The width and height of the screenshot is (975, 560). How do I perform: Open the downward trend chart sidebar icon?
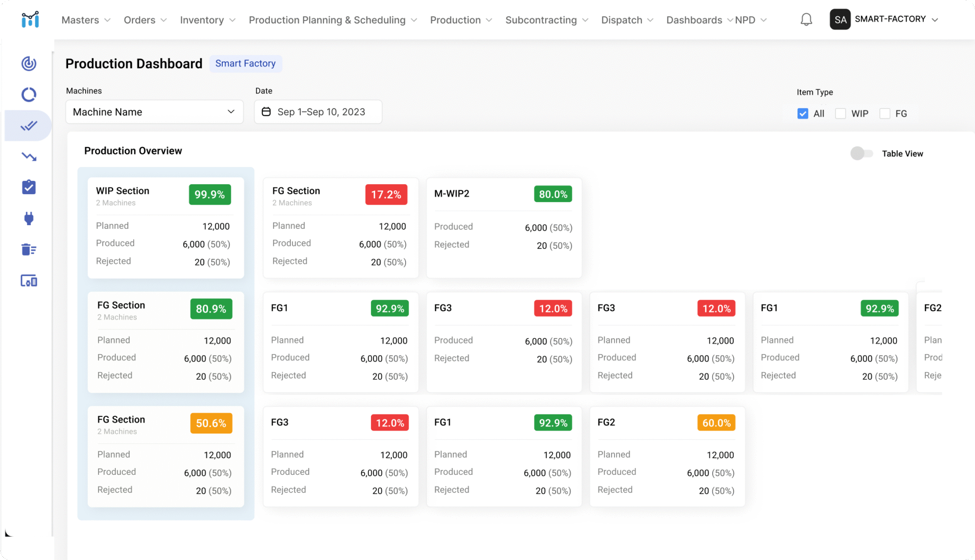(29, 156)
